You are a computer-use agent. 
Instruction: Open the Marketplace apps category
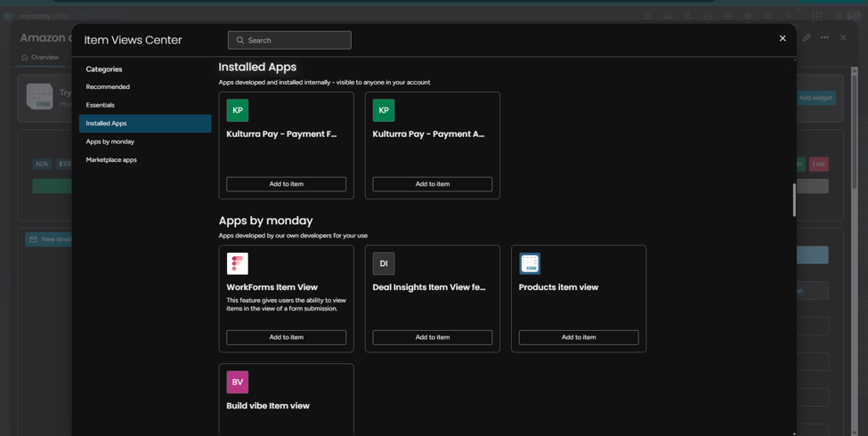coord(111,160)
